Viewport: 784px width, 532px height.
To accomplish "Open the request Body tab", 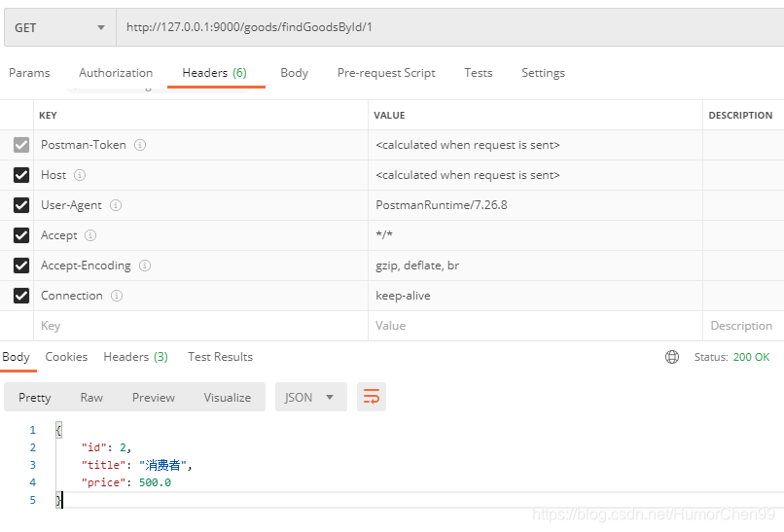I will coord(295,73).
